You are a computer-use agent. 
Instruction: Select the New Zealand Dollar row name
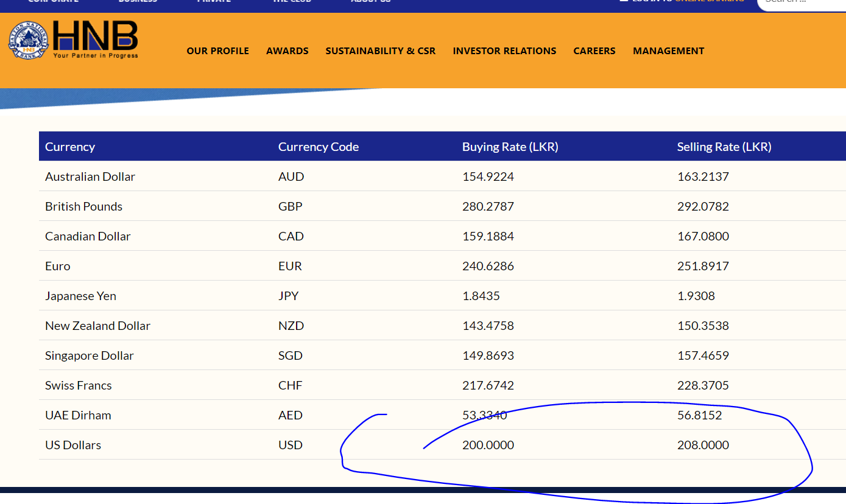97,326
